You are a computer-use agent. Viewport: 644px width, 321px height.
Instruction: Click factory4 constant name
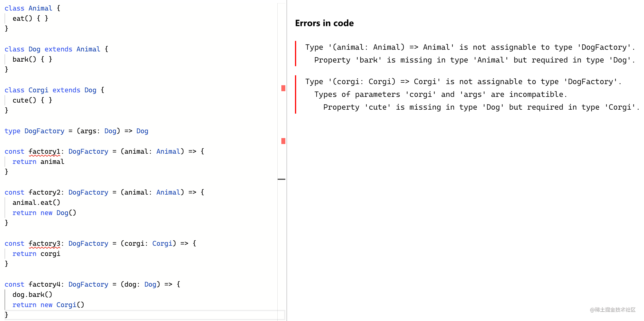click(x=44, y=285)
